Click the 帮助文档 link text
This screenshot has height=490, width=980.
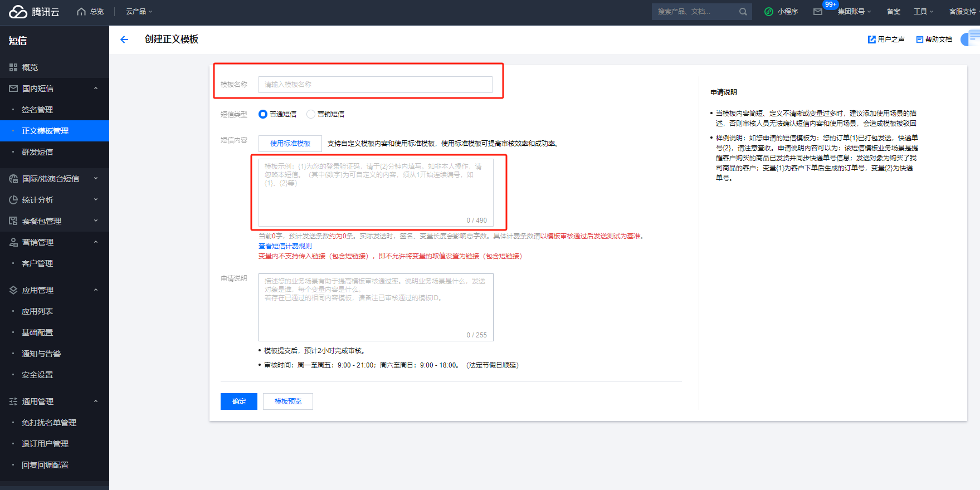tap(939, 40)
